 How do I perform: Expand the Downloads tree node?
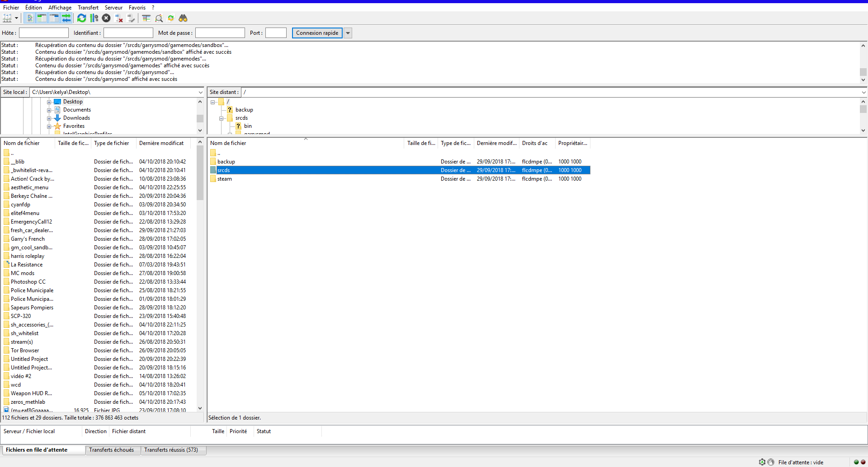click(x=49, y=118)
